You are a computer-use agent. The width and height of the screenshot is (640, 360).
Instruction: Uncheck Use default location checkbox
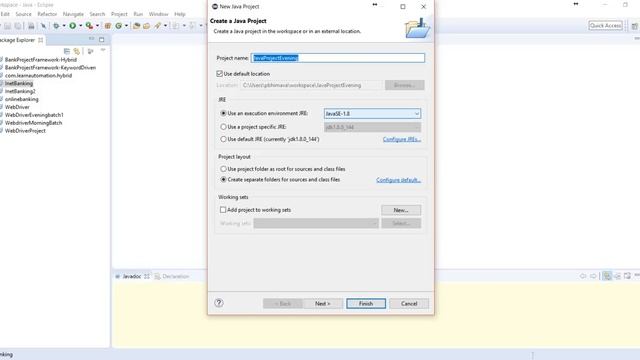(220, 73)
